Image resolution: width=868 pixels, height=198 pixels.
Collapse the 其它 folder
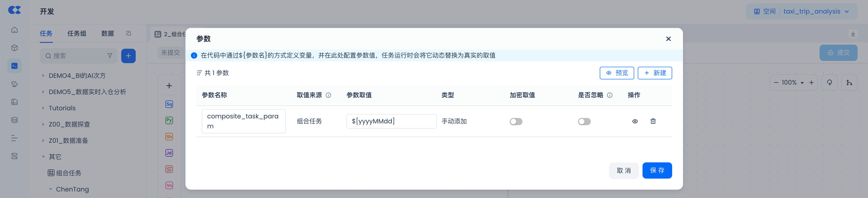tap(43, 157)
